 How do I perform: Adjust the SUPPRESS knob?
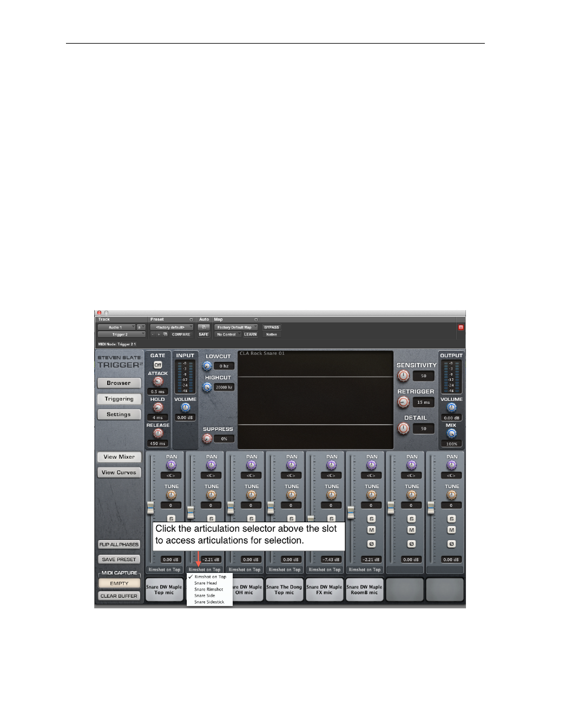tap(207, 439)
